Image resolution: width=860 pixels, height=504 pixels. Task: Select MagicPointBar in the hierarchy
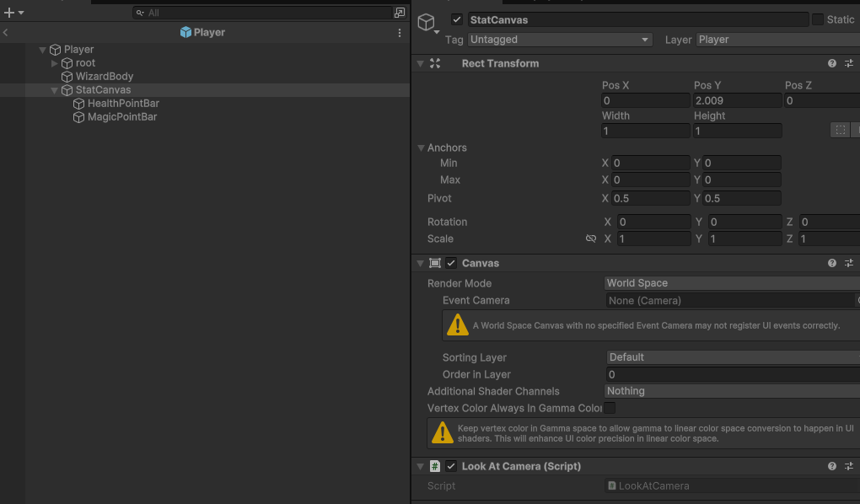coord(121,117)
